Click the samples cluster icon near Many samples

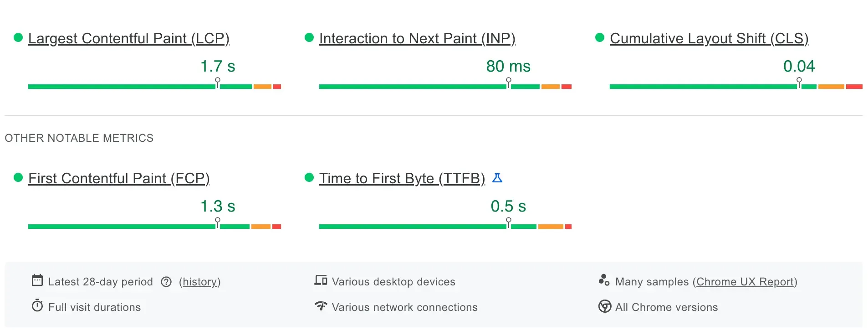pyautogui.click(x=604, y=281)
